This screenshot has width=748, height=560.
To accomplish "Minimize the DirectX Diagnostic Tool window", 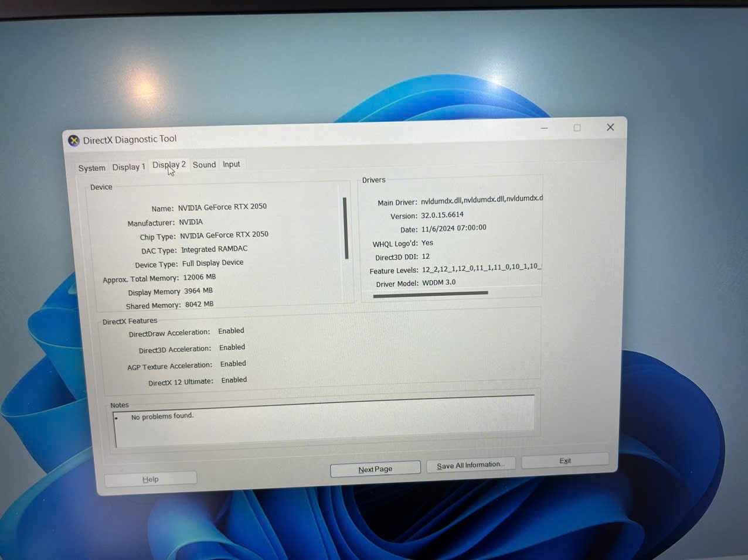I will (x=544, y=128).
